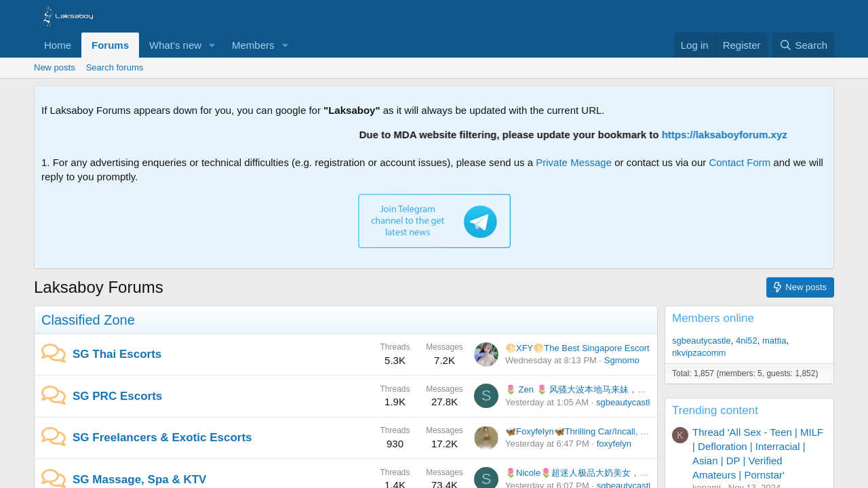Click the Laksaboy logo

click(68, 16)
